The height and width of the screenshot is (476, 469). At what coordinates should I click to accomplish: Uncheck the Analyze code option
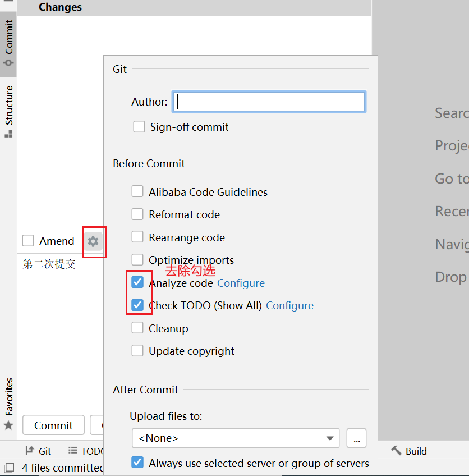click(137, 282)
